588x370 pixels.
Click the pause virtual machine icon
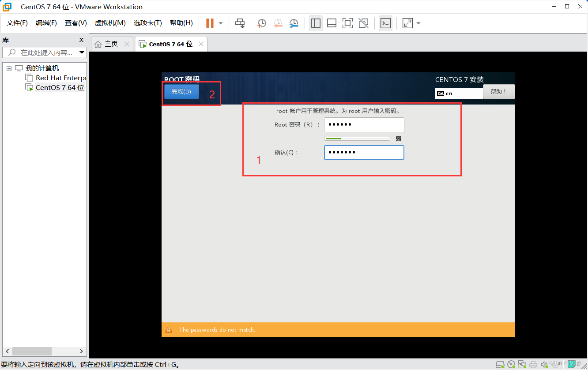(210, 23)
